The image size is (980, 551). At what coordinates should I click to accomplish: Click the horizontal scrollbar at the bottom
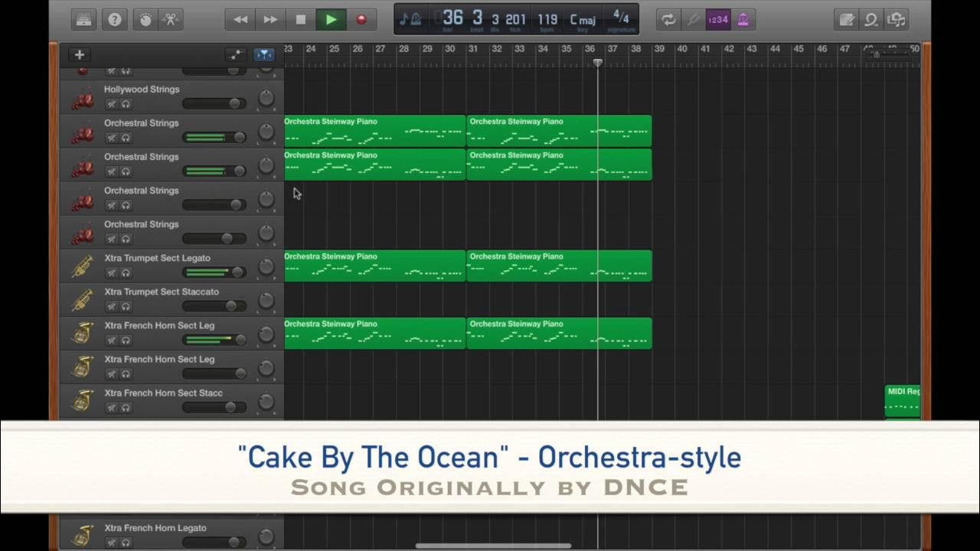[493, 546]
